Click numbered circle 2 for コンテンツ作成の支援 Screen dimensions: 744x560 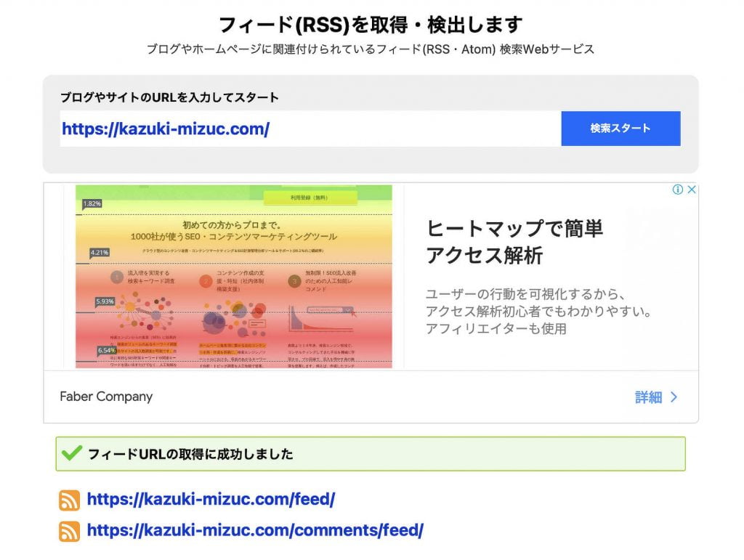tap(206, 280)
